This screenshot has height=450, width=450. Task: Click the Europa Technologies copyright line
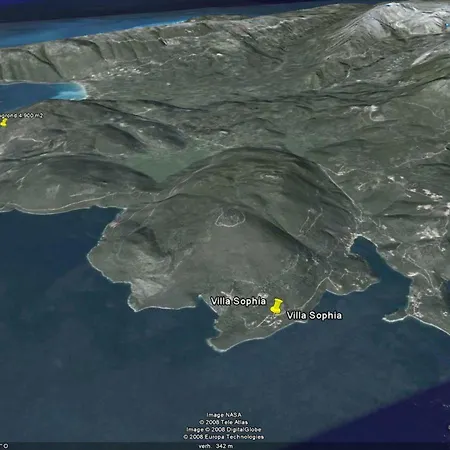coord(224,437)
